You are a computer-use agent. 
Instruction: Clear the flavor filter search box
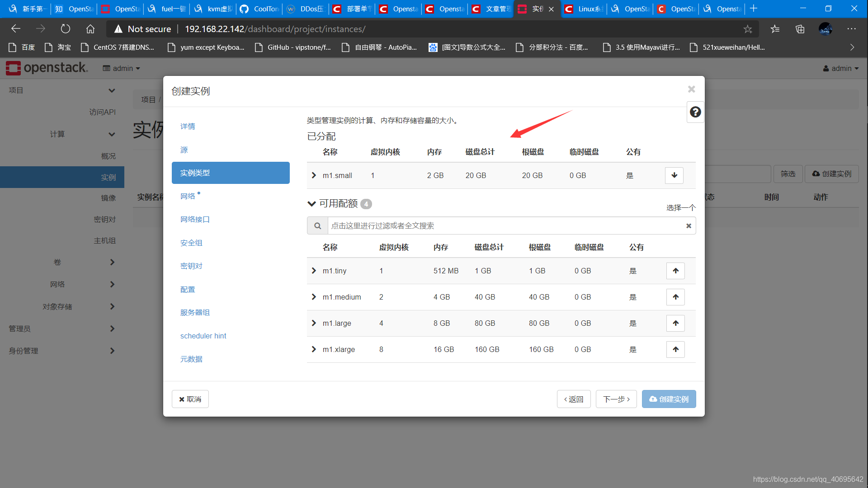(689, 226)
